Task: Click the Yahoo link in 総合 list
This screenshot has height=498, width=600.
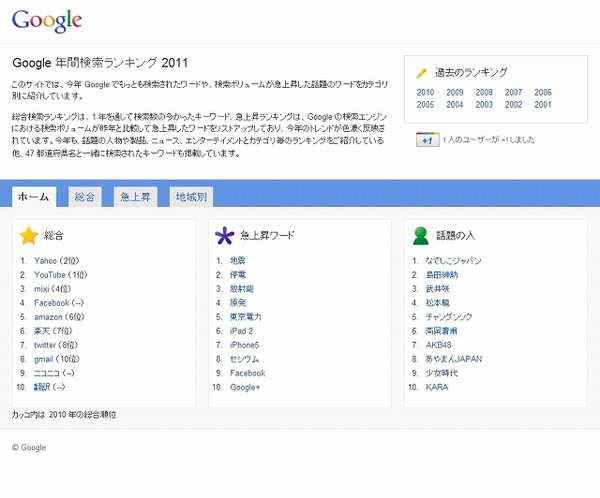Action: [x=45, y=261]
